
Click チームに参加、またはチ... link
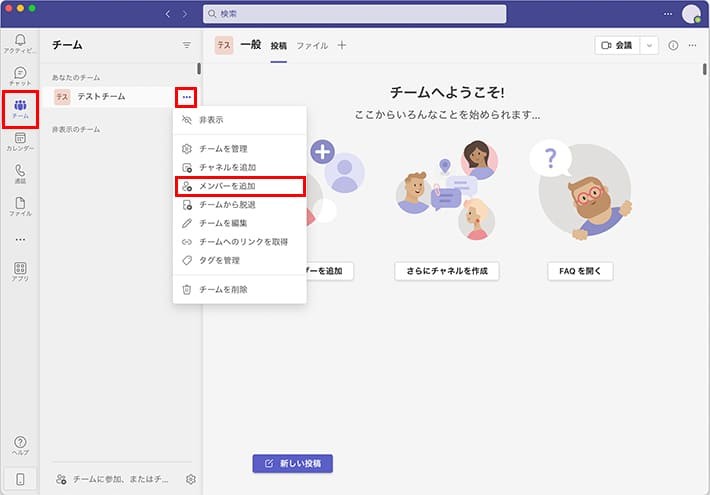point(112,479)
